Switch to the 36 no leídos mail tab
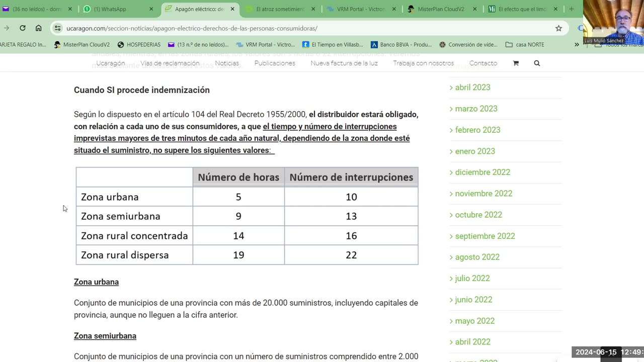The width and height of the screenshot is (644, 362). [x=38, y=9]
